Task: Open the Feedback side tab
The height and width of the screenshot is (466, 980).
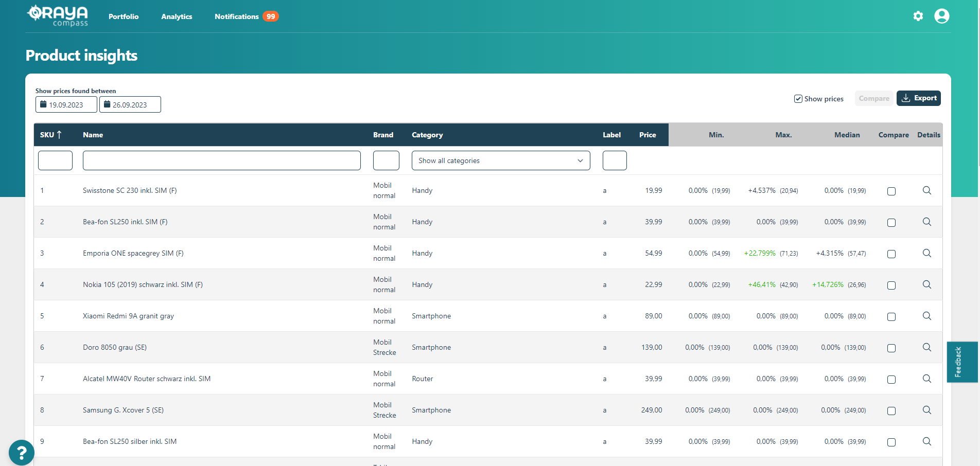Action: [x=960, y=362]
